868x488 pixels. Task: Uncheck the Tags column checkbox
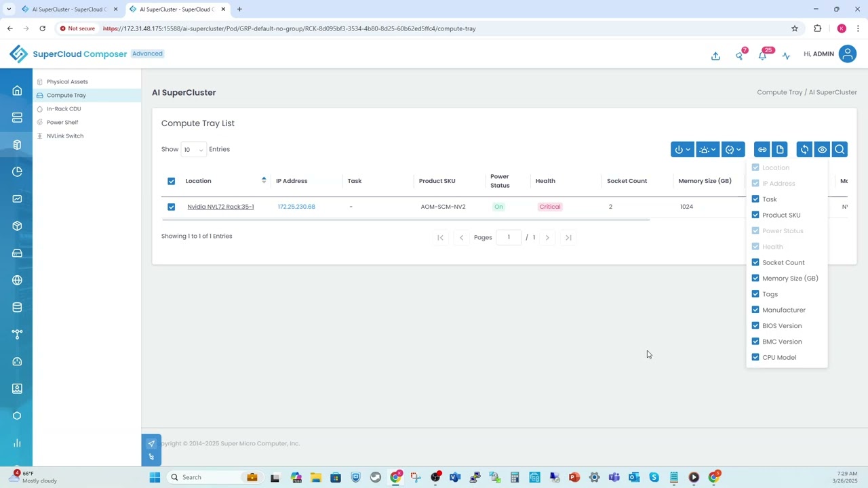pos(755,294)
